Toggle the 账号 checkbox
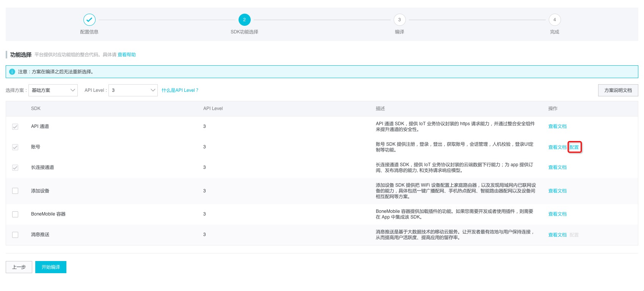The width and height of the screenshot is (644, 291). (15, 147)
